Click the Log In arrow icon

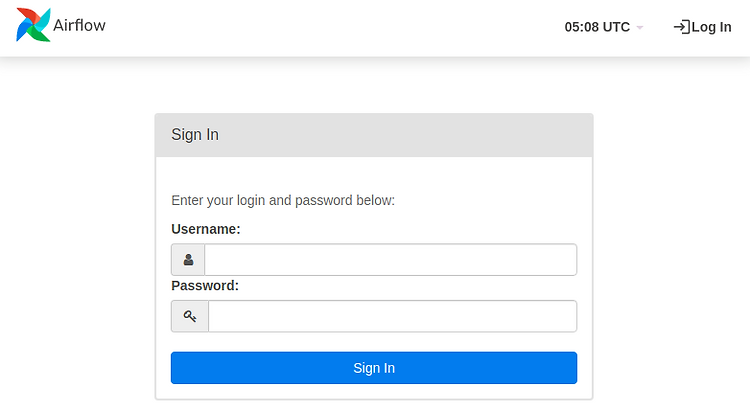(681, 27)
